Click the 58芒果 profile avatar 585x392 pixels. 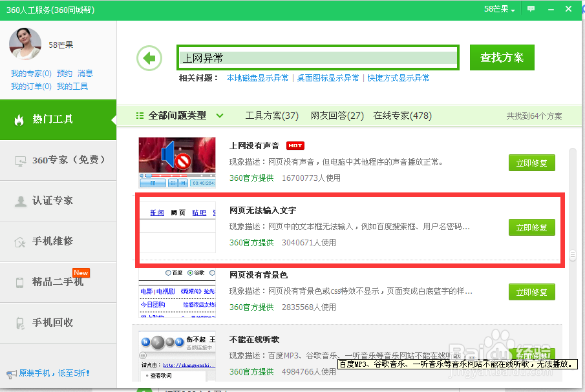tap(25, 44)
